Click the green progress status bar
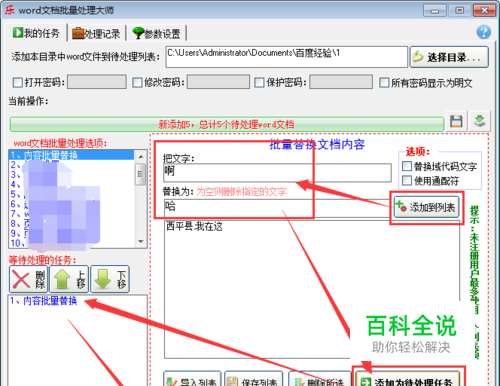The width and height of the screenshot is (500, 386). [227, 125]
